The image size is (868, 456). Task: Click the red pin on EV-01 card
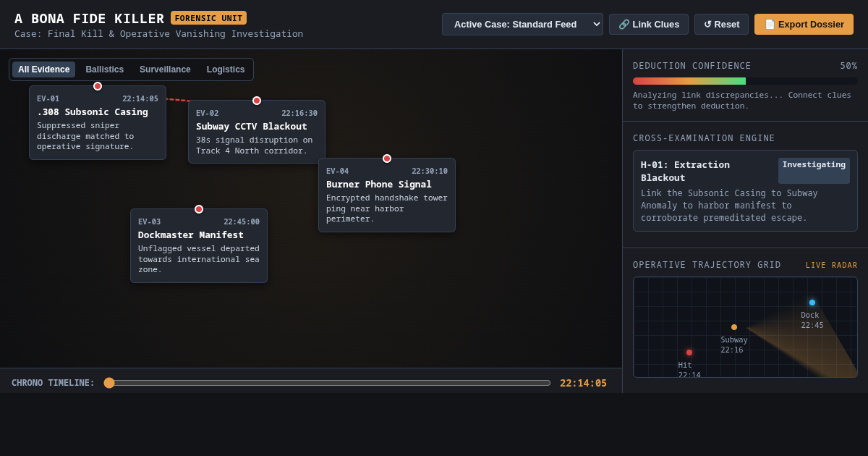(98, 86)
